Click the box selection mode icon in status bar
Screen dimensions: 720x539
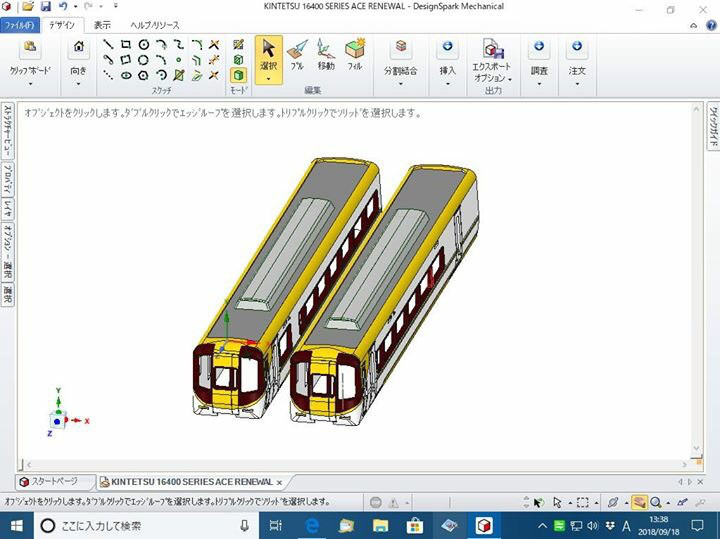coord(582,502)
